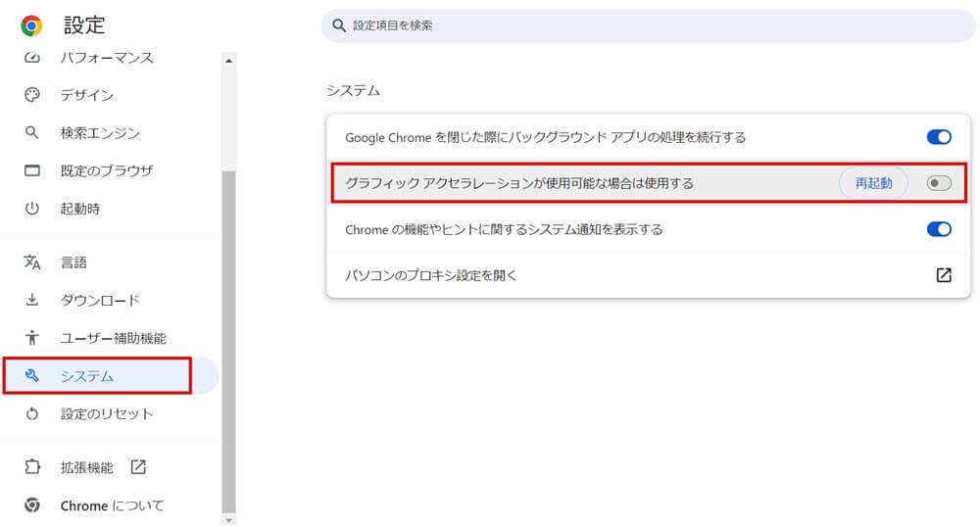Click the 設定 page title
Viewport: 980px width, 527px height.
84,25
